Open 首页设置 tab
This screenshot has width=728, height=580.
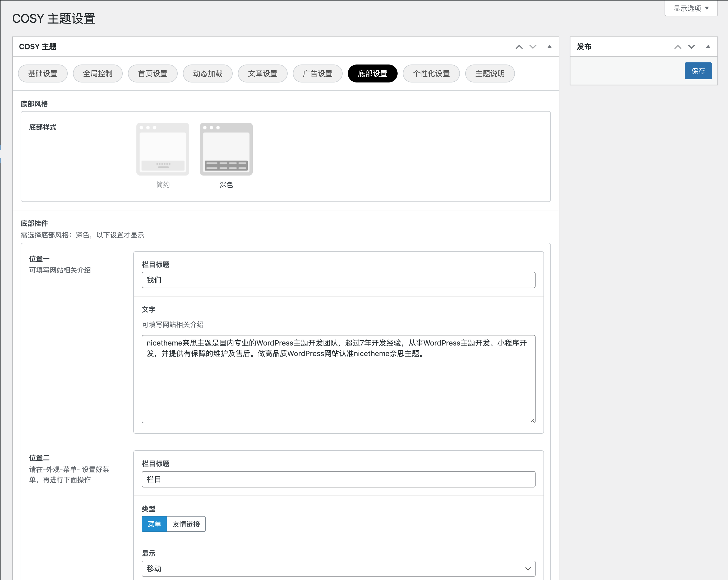click(153, 73)
